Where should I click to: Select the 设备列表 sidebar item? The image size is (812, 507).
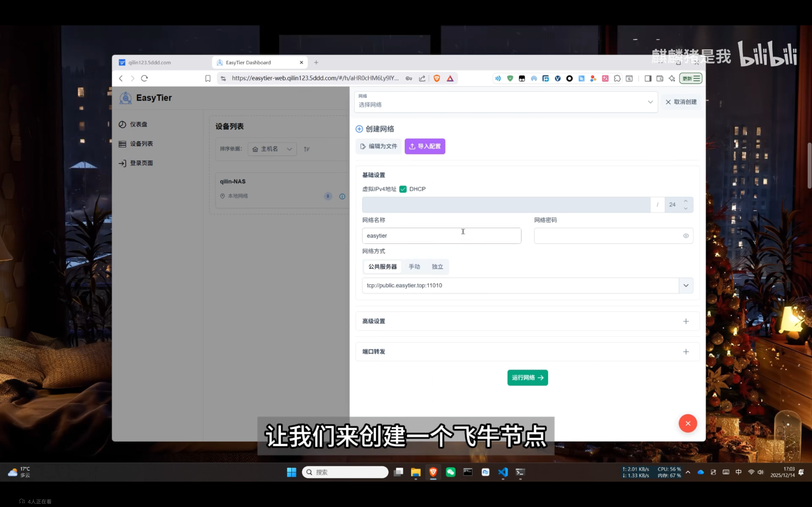(141, 144)
